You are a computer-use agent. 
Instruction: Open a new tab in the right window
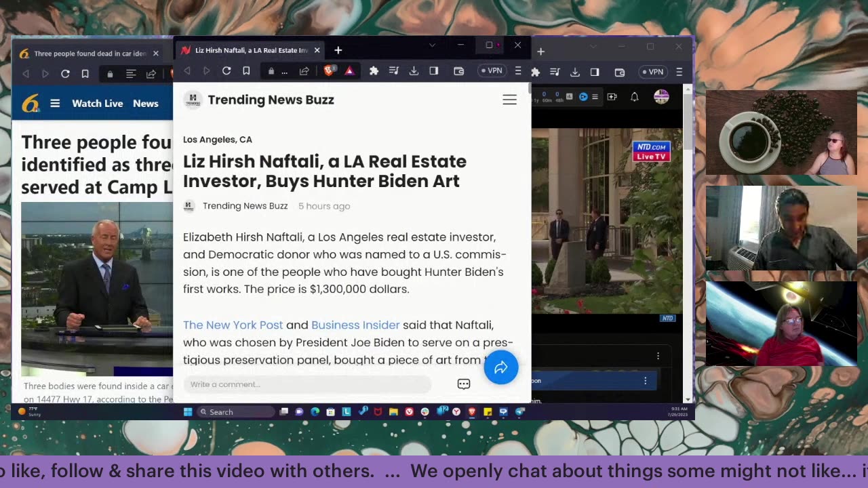[x=540, y=51]
